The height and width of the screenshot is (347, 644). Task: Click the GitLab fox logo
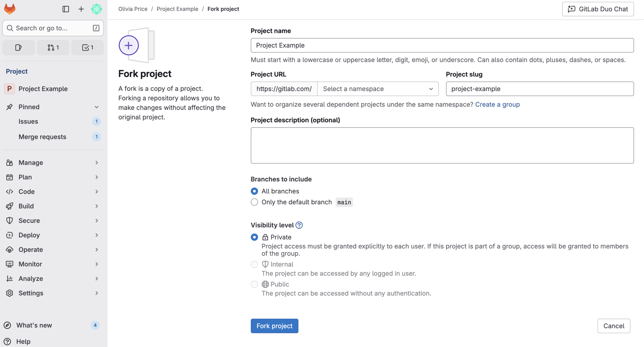(x=10, y=9)
